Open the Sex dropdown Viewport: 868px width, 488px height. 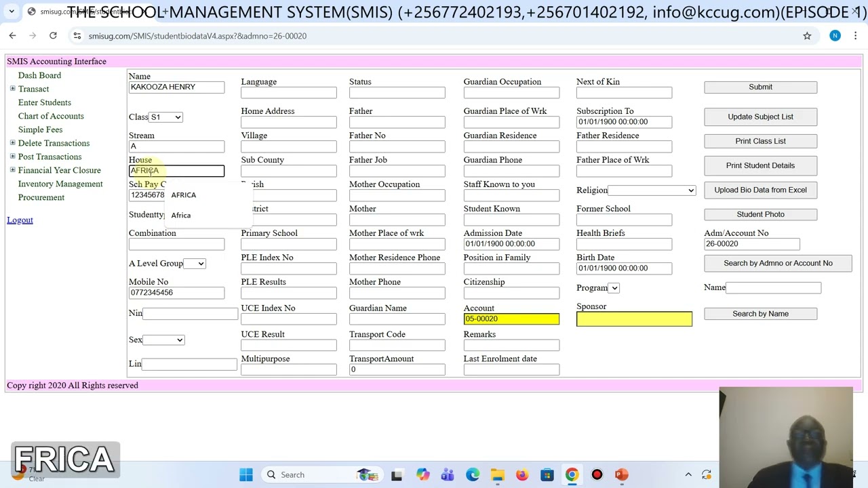pyautogui.click(x=164, y=340)
